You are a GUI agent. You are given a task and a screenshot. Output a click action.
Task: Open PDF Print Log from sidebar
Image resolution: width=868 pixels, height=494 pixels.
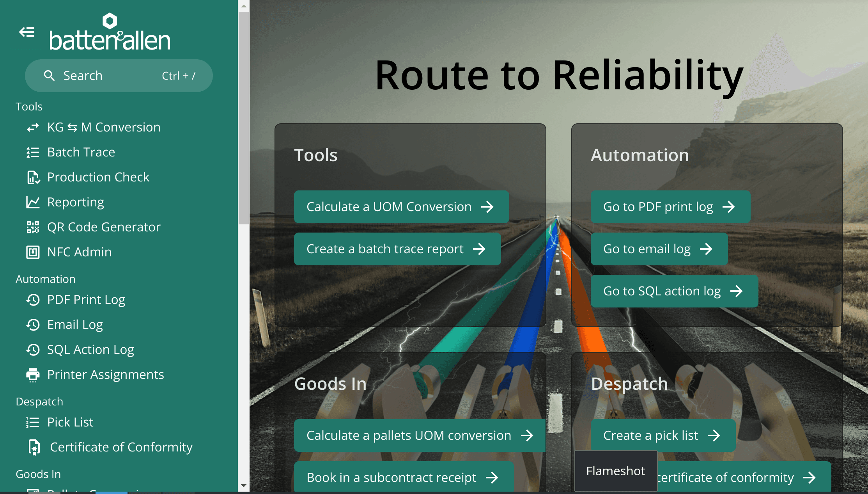tap(86, 300)
